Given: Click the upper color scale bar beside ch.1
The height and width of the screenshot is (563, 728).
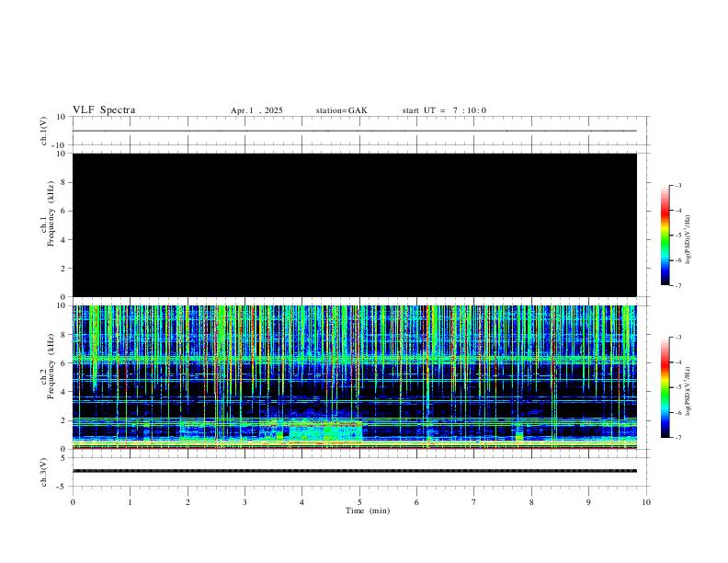Looking at the screenshot, I should pos(665,236).
